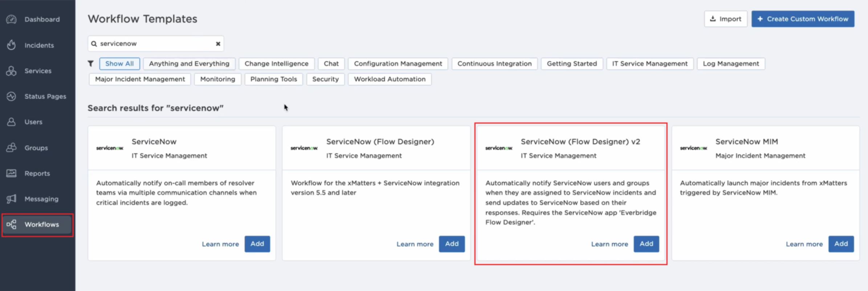Click the ServiceNow card logo
The image size is (868, 291).
click(110, 148)
